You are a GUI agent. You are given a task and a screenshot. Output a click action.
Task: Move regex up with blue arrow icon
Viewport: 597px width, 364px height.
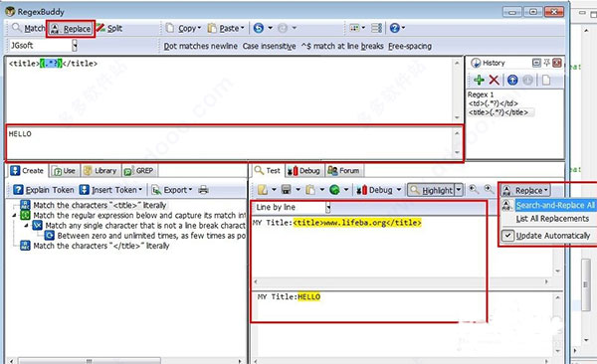[x=512, y=80]
